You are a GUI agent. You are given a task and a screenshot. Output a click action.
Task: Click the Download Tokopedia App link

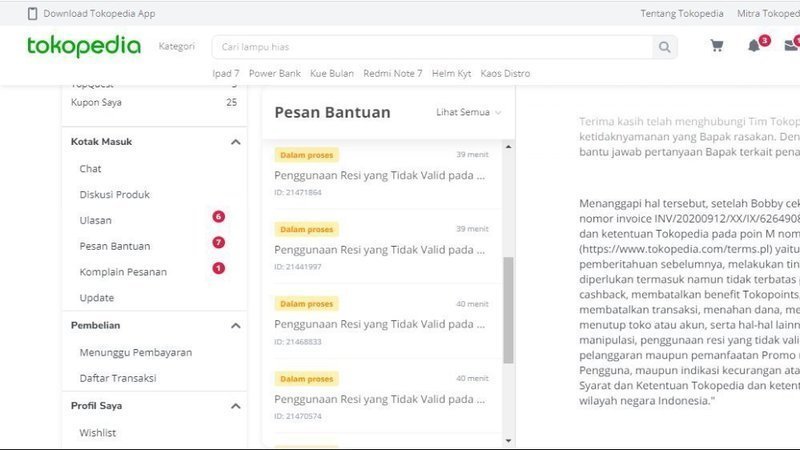click(x=99, y=14)
